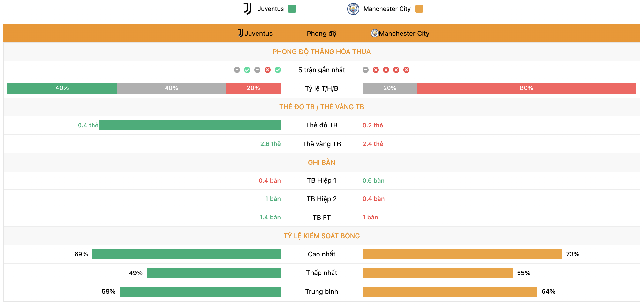Viewport: 644px width, 306px height.
Task: Click the '69%' possession value text
Action: coord(81,254)
